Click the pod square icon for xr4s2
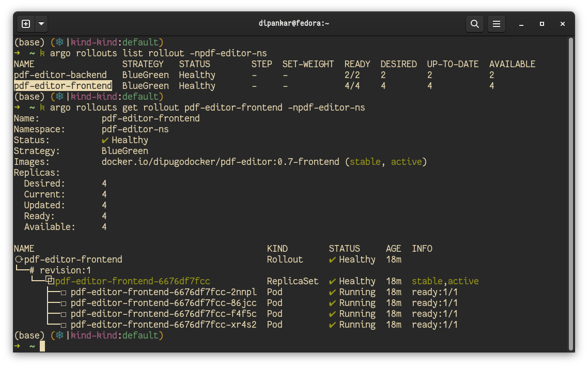The image size is (588, 367). [x=64, y=325]
